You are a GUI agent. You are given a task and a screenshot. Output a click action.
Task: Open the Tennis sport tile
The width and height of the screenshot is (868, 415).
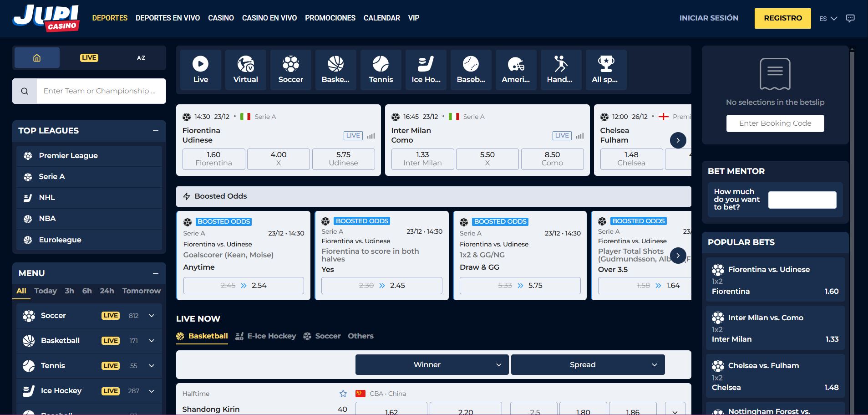(381, 70)
